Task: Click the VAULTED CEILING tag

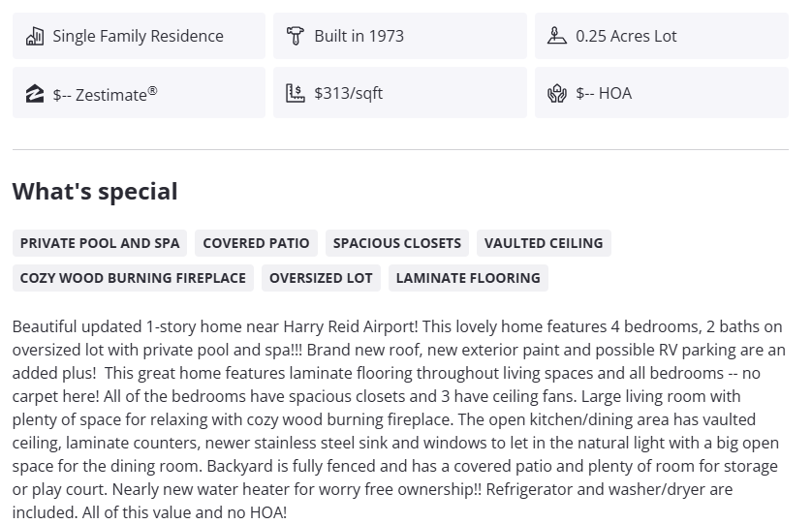Action: [544, 243]
